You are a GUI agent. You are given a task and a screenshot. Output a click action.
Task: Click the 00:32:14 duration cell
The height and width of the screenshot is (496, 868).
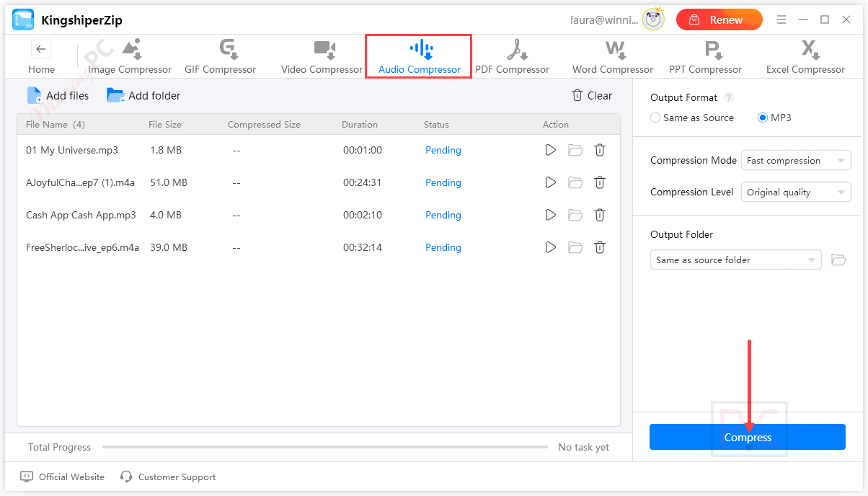pos(363,247)
